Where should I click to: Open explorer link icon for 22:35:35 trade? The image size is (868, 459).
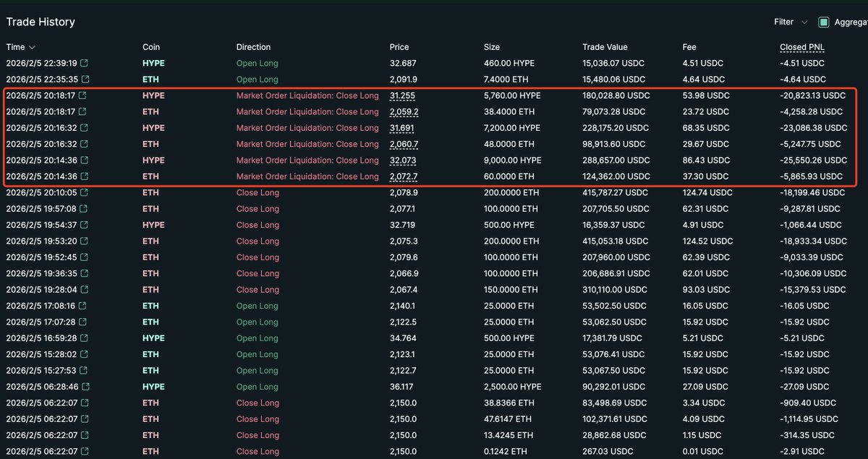tap(85, 80)
